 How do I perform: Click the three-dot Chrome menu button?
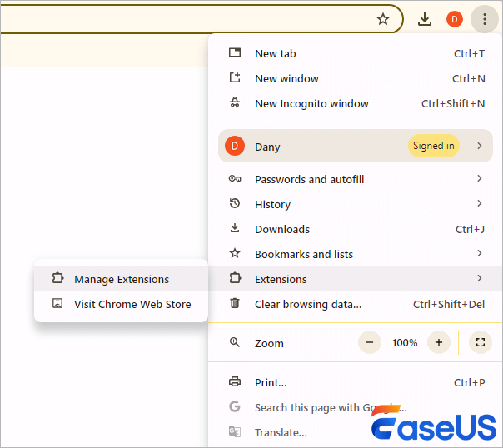pyautogui.click(x=484, y=19)
